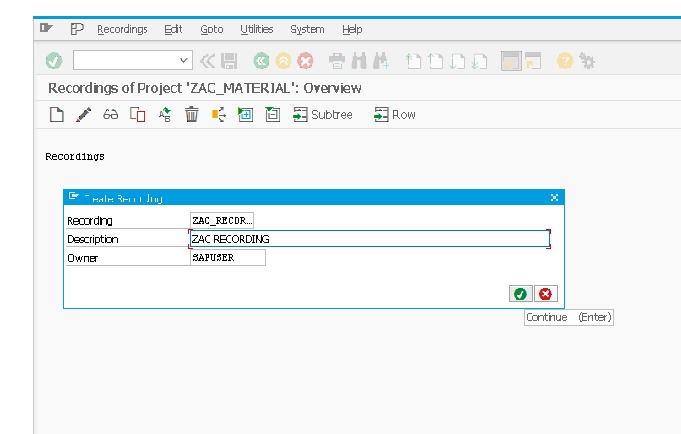This screenshot has height=434, width=681.
Task: Click the Delete trash can icon
Action: click(x=192, y=115)
